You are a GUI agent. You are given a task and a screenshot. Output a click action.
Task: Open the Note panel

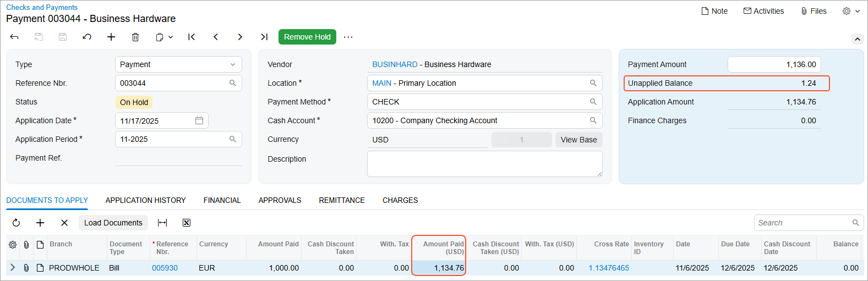714,11
